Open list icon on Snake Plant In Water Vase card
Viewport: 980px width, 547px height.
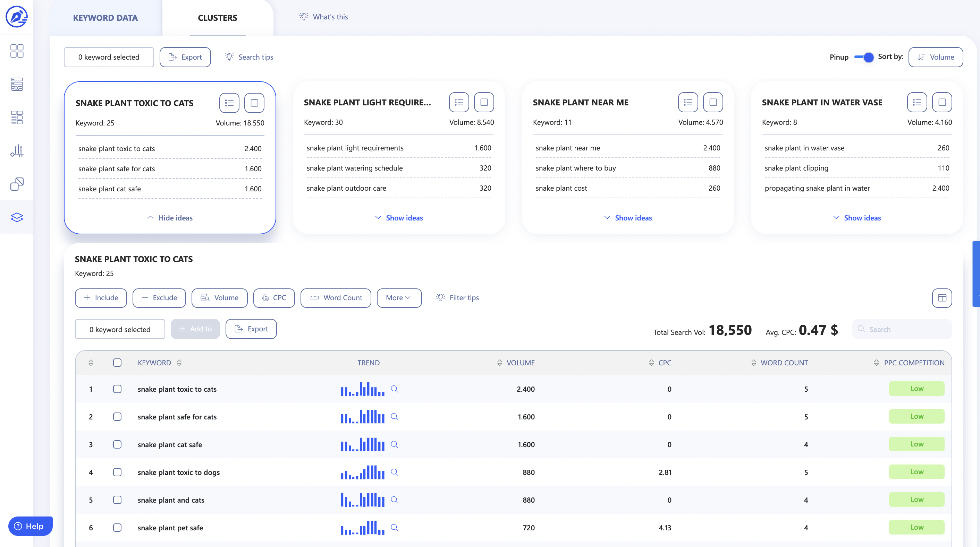coord(916,102)
